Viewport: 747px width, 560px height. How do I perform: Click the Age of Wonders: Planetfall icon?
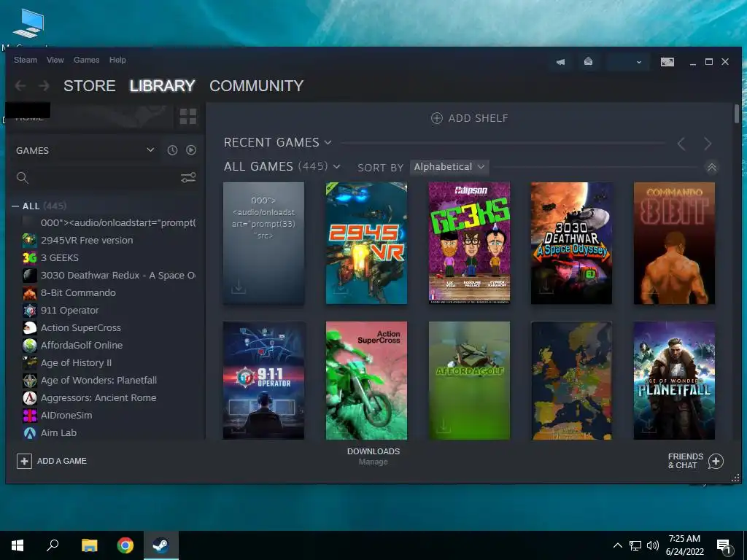tap(29, 381)
